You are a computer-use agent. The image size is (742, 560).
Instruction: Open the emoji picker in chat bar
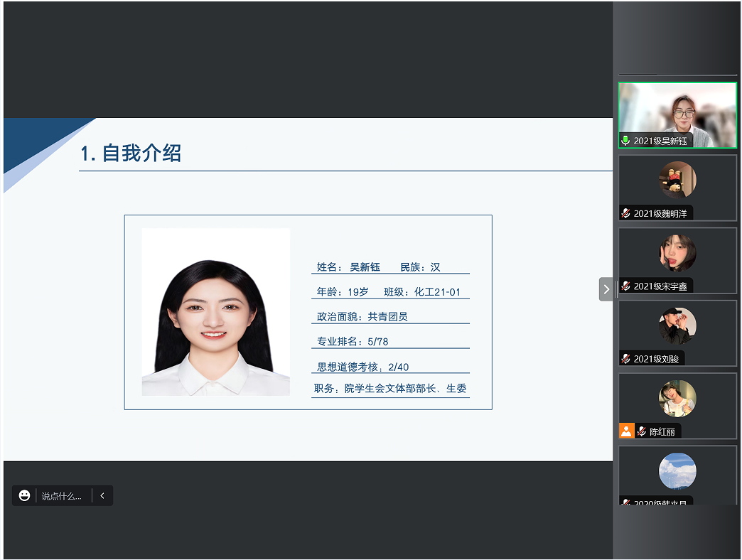click(25, 496)
